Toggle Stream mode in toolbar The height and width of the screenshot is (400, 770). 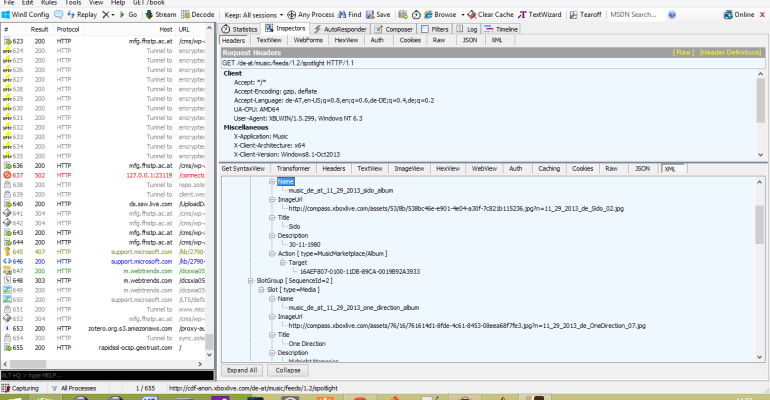pyautogui.click(x=161, y=15)
